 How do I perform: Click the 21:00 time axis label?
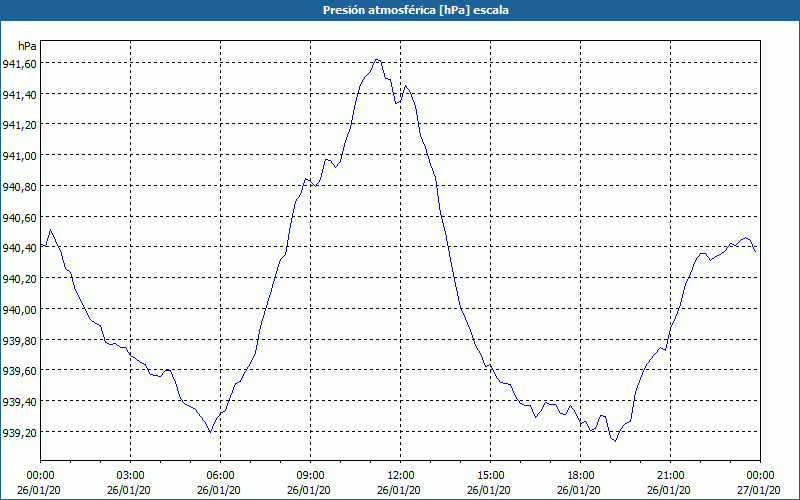click(x=670, y=476)
